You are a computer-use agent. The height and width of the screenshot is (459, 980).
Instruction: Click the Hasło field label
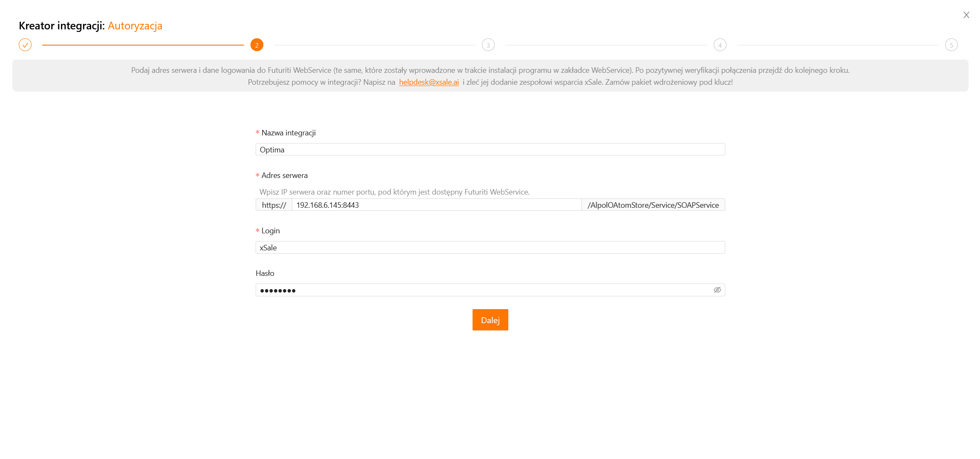265,273
